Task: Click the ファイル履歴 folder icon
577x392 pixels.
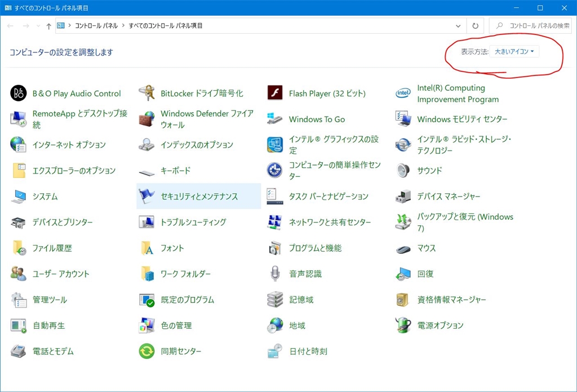Action: coord(19,248)
